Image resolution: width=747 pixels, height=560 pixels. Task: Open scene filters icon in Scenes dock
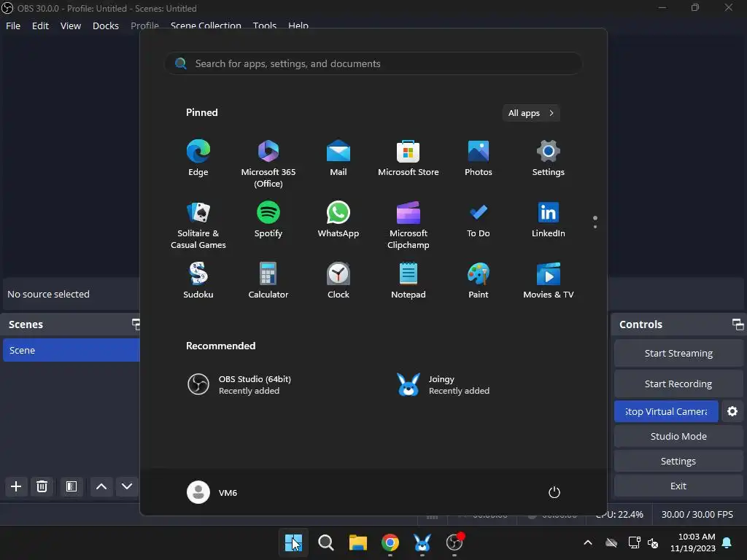point(71,486)
